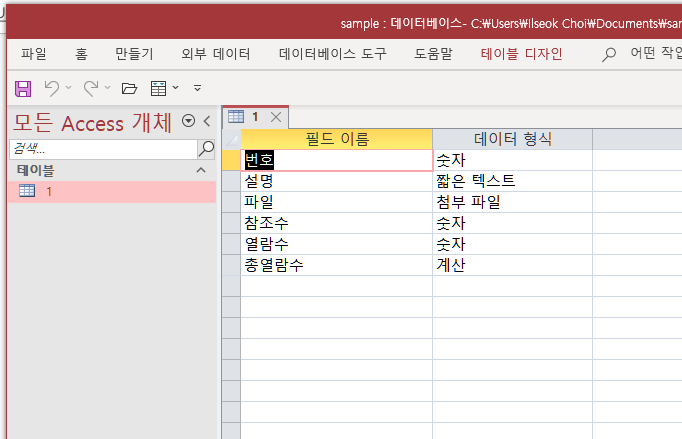The width and height of the screenshot is (682, 439).
Task: Click the row selector for 설명 row
Action: click(x=231, y=181)
